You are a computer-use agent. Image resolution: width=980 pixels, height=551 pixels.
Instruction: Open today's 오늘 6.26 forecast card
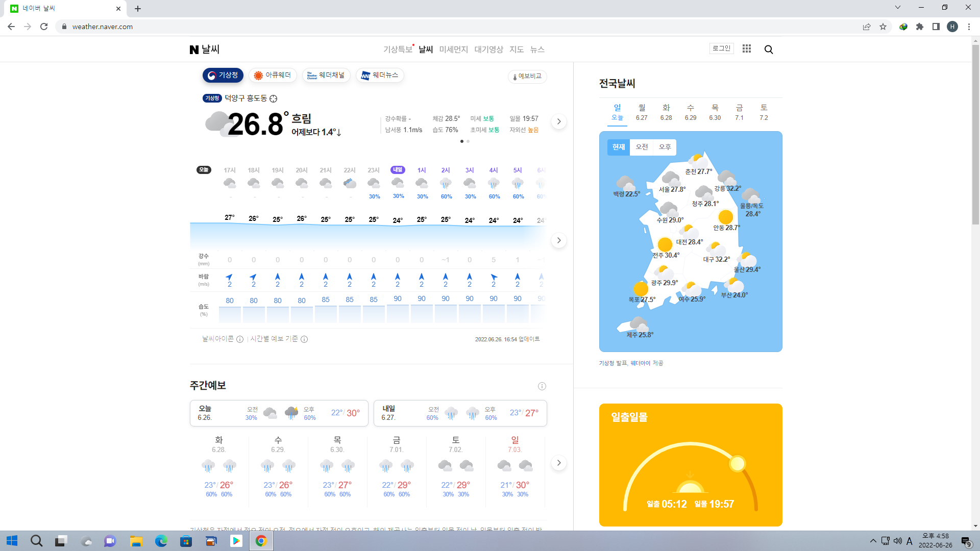click(279, 413)
